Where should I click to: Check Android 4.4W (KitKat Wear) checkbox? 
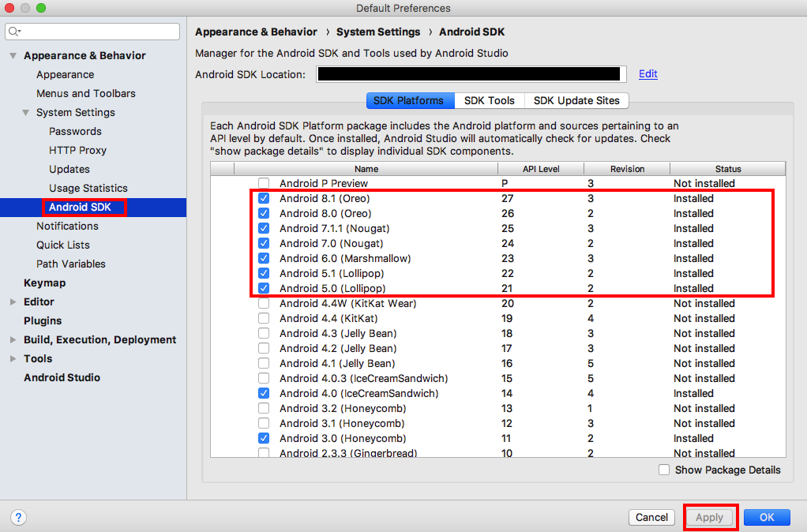[x=264, y=303]
